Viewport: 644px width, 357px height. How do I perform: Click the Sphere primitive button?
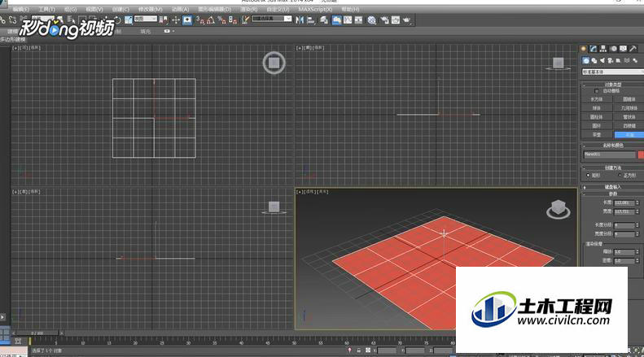coord(596,108)
